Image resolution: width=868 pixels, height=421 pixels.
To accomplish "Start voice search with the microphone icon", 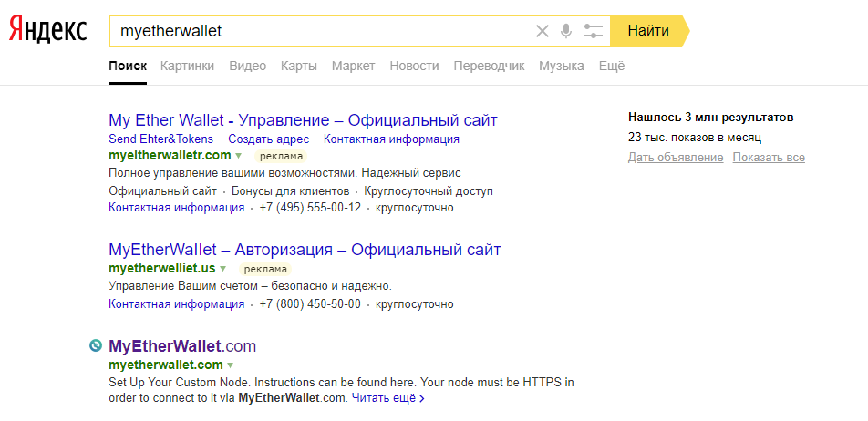I will click(x=565, y=31).
